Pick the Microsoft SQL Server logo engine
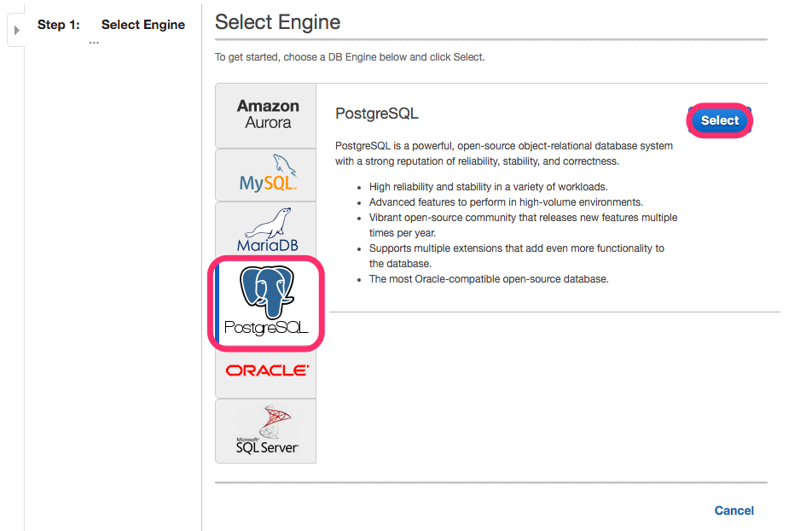Screen dimensions: 812x531 [265, 431]
